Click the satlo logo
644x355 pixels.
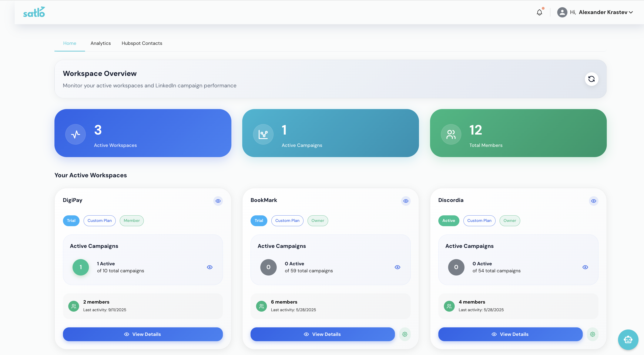coord(34,12)
